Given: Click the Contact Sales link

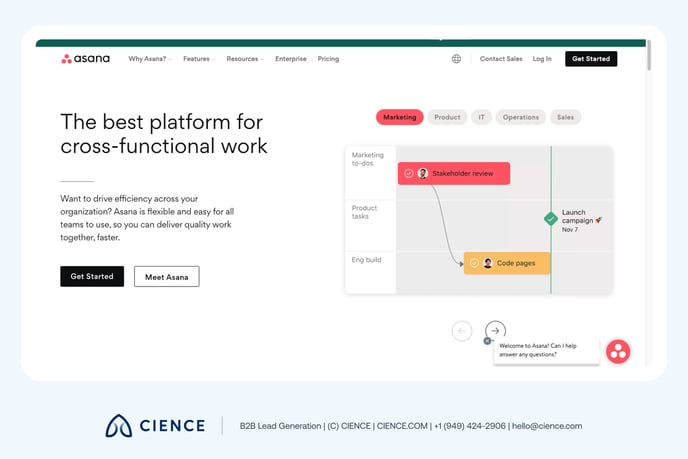Looking at the screenshot, I should (501, 59).
